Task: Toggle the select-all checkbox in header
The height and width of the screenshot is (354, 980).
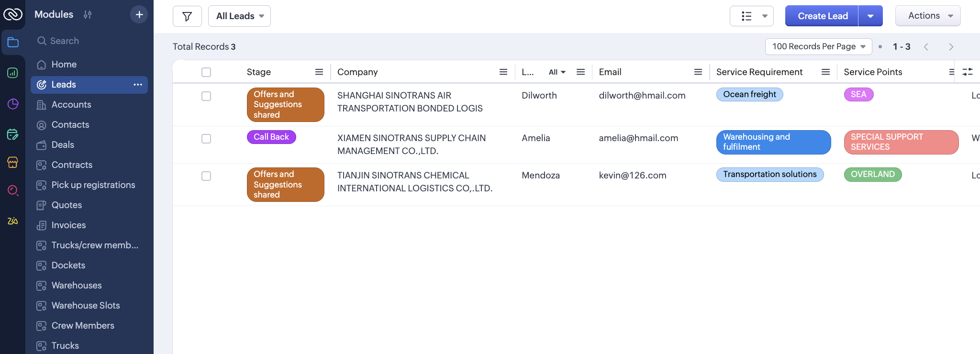Action: pyautogui.click(x=206, y=72)
